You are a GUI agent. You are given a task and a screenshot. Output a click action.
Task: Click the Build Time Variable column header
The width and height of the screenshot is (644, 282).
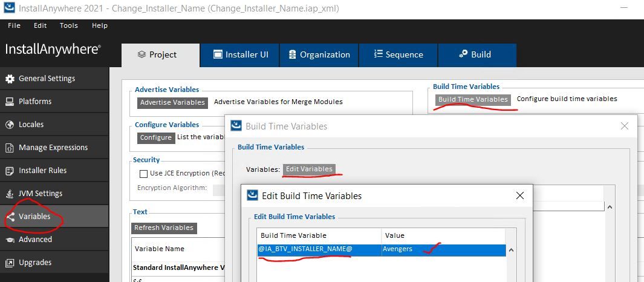point(319,235)
